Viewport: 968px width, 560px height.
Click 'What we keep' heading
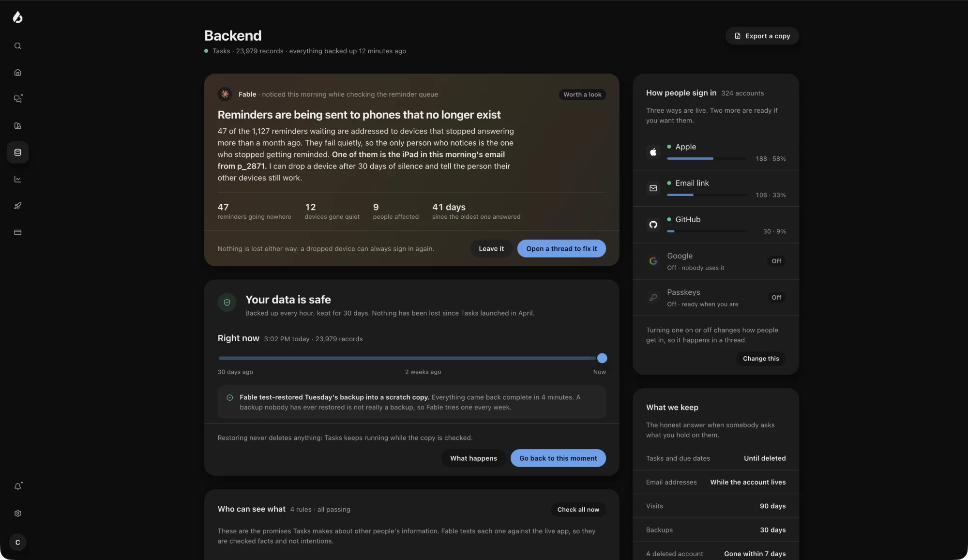tap(672, 408)
